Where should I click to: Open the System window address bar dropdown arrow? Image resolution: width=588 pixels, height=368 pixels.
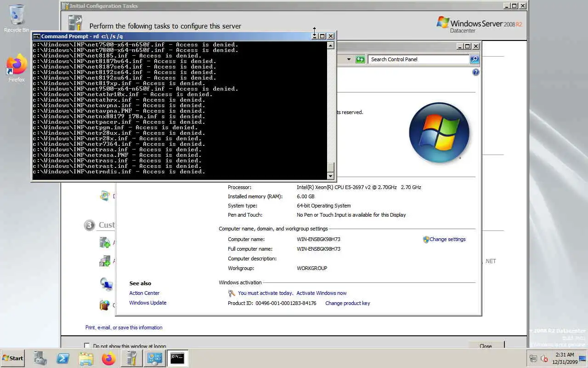point(349,59)
